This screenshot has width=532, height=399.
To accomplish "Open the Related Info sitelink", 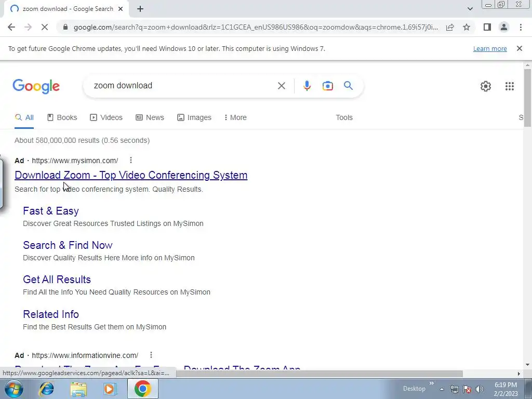I will [51, 314].
